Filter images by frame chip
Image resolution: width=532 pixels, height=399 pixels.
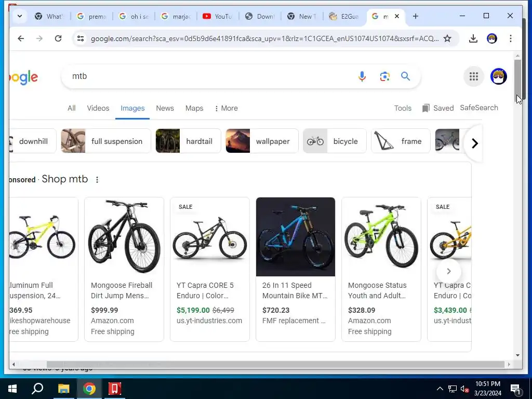[401, 141]
